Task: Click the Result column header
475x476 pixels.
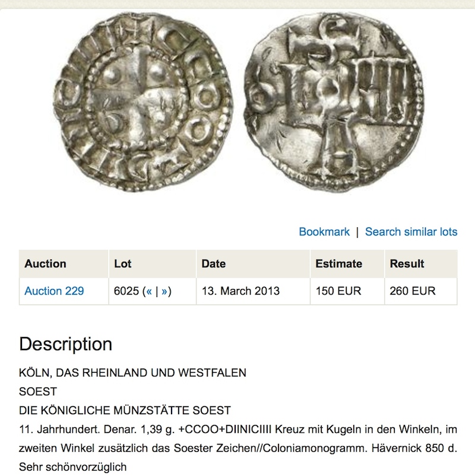Action: click(x=420, y=264)
